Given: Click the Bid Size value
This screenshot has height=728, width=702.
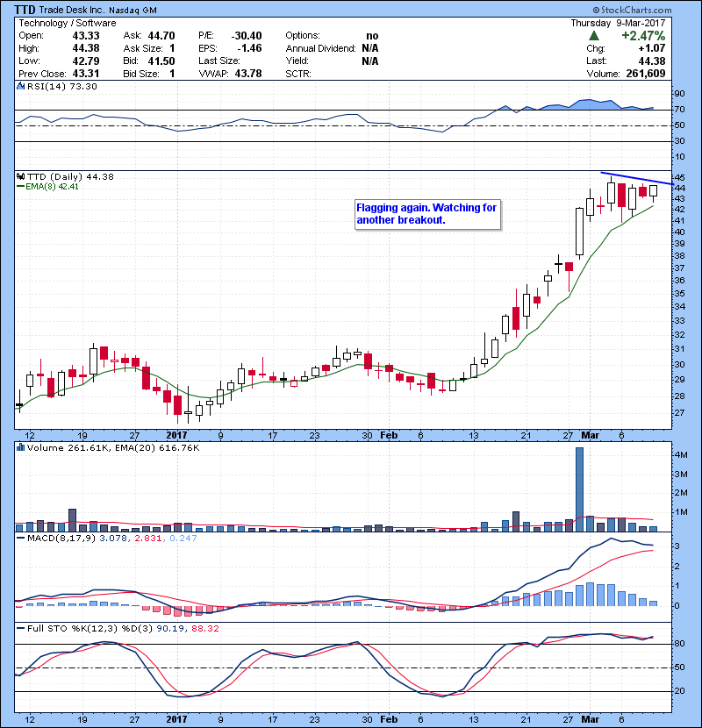Looking at the screenshot, I should pyautogui.click(x=172, y=74).
